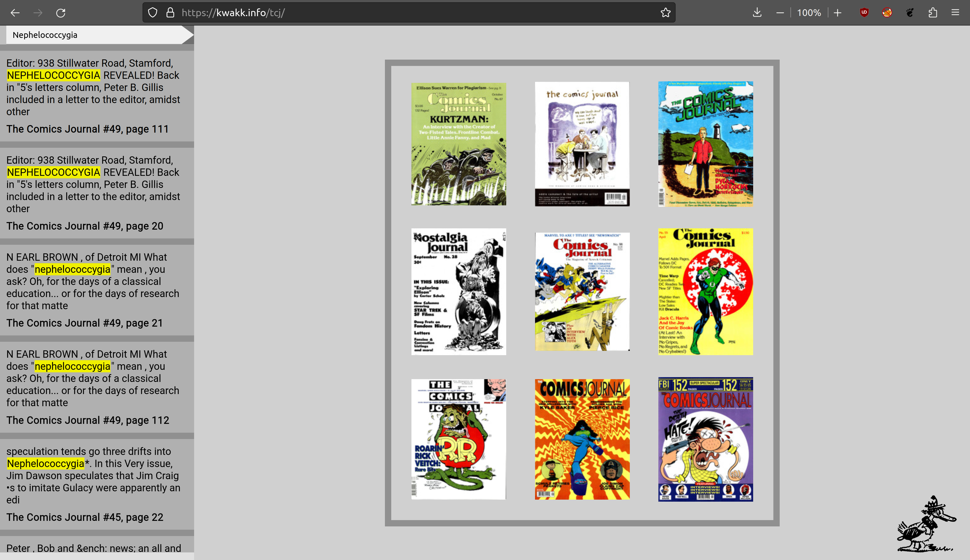Zoom out with the minus button
The height and width of the screenshot is (560, 970).
(x=780, y=13)
